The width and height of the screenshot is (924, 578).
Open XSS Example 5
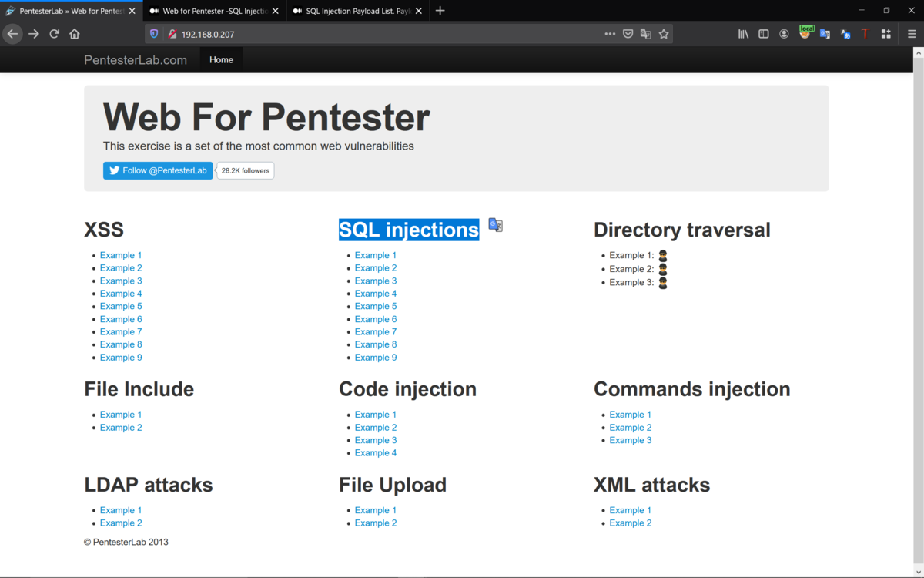point(121,306)
